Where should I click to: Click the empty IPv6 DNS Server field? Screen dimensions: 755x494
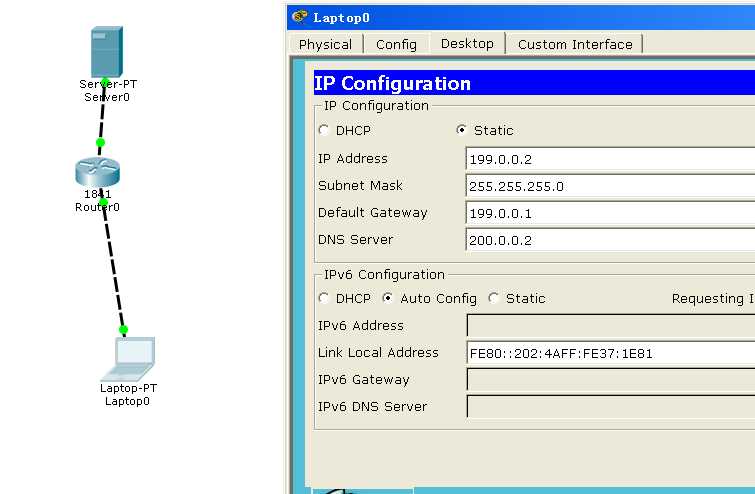coord(611,406)
